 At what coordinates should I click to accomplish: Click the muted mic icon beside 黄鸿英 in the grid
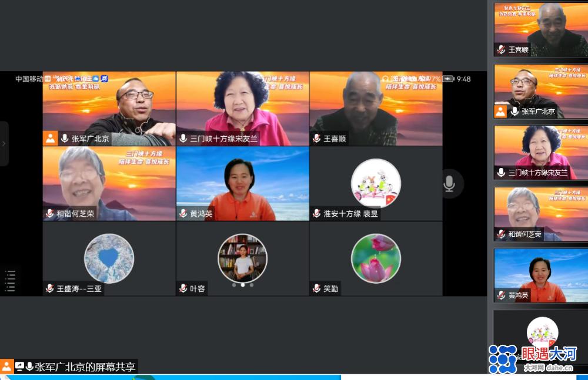pyautogui.click(x=183, y=214)
